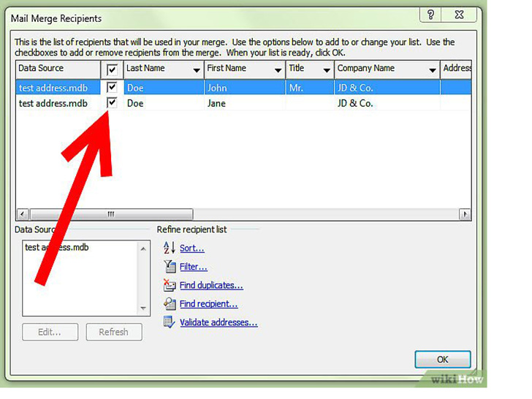Open the Title column dropdown arrow
This screenshot has width=532, height=399.
[x=327, y=70]
